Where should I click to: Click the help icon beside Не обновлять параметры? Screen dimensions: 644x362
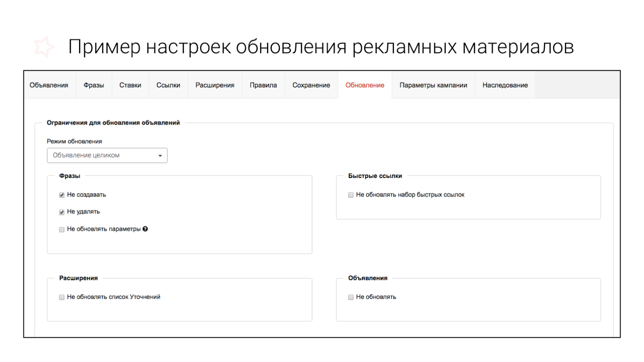coord(145,229)
